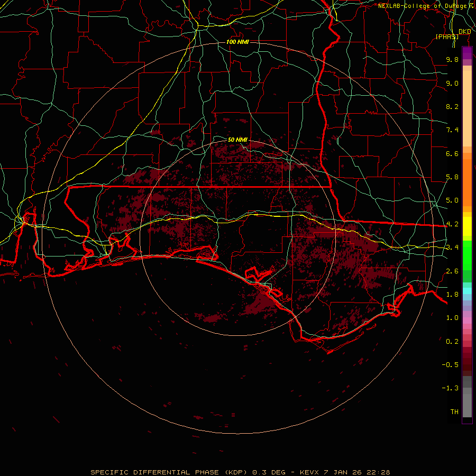The height and width of the screenshot is (476, 476).
Task: Click the "[PHAS]" units label
Action: point(447,36)
